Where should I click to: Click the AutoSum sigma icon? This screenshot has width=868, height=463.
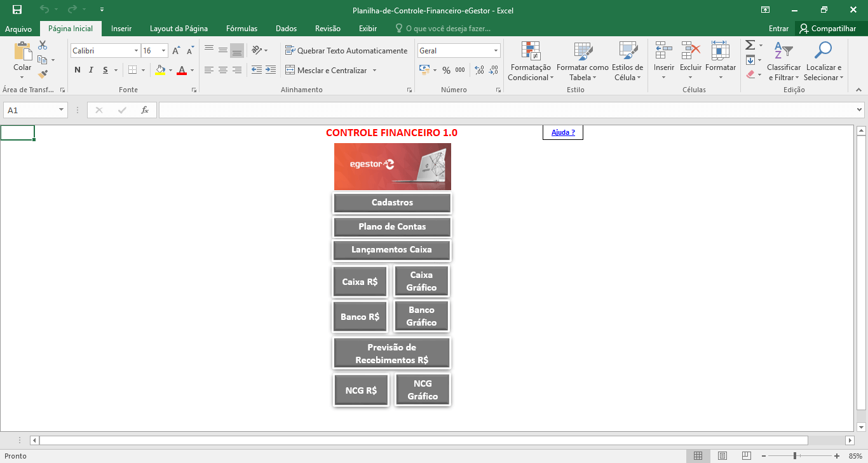click(750, 45)
